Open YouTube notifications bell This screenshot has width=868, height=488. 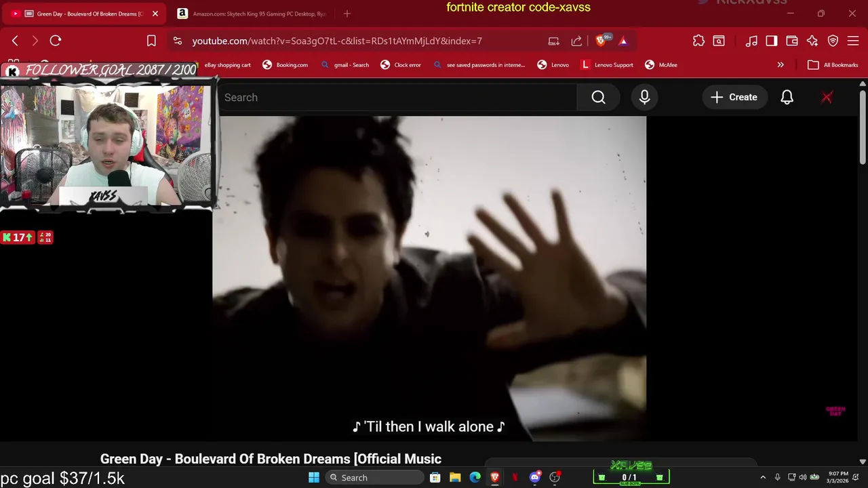coord(787,98)
